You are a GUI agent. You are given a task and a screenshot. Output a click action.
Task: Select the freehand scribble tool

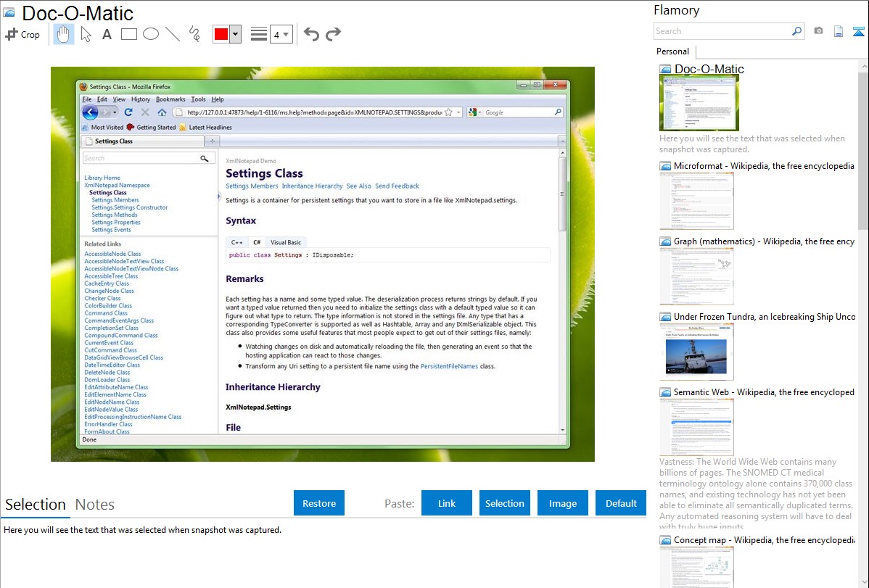(x=194, y=34)
